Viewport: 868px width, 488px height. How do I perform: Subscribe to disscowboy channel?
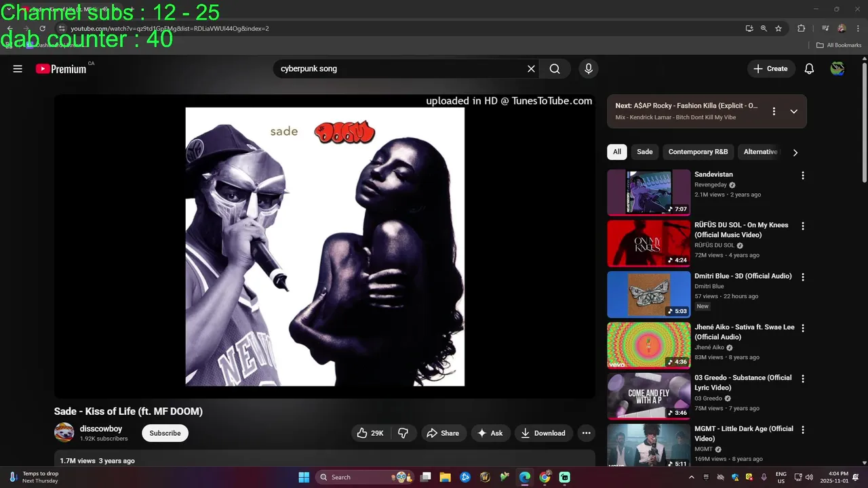coord(165,433)
